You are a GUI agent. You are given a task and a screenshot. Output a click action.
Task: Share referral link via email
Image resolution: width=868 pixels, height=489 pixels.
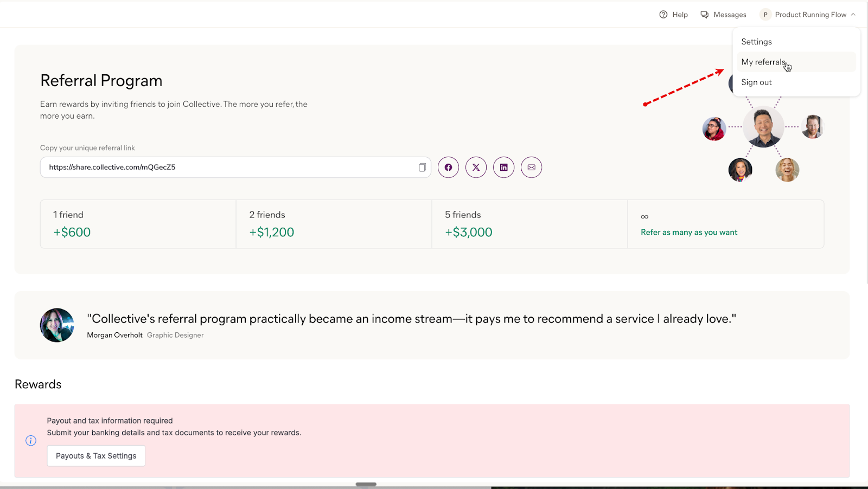531,167
